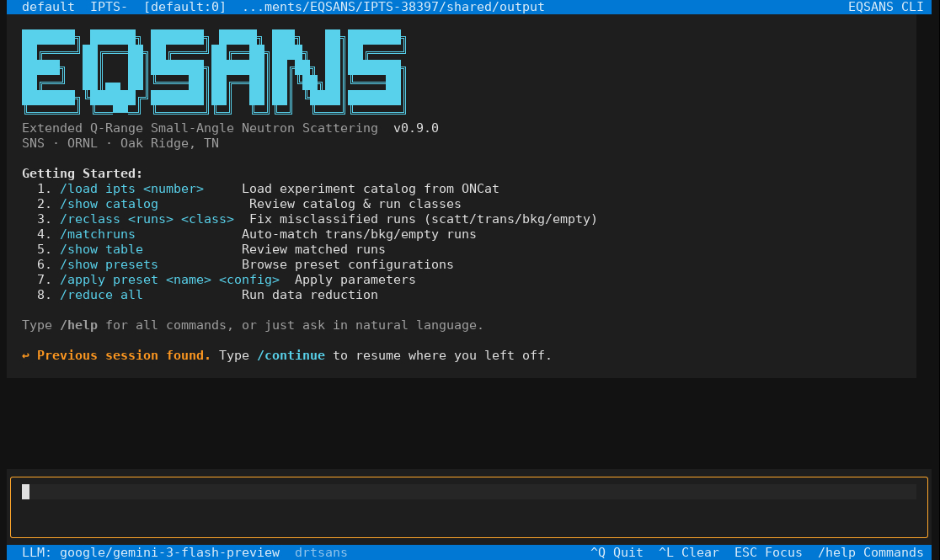Click 'SNS · ORNL · Oak Ridge, TN' line
This screenshot has height=560, width=940.
click(x=120, y=143)
